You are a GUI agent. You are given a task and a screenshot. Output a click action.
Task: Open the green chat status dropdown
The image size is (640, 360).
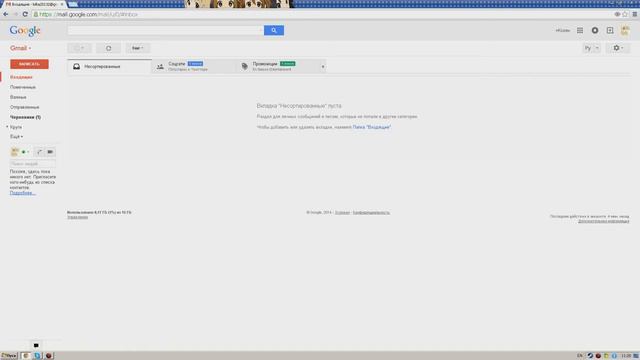click(x=25, y=152)
